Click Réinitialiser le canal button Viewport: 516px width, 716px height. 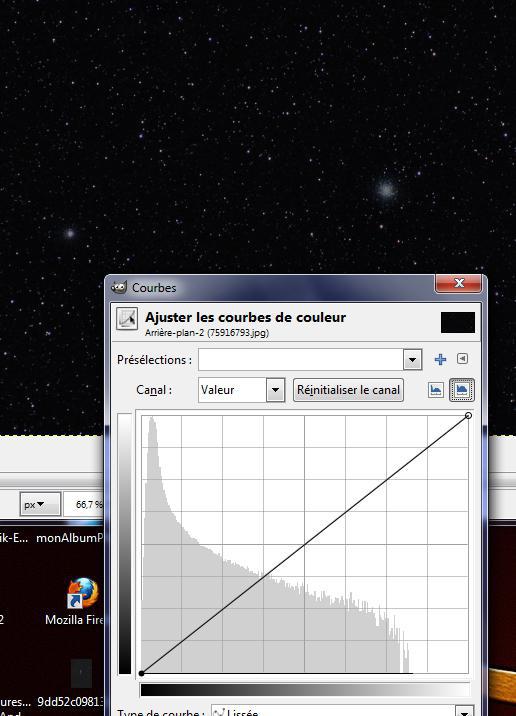point(348,390)
